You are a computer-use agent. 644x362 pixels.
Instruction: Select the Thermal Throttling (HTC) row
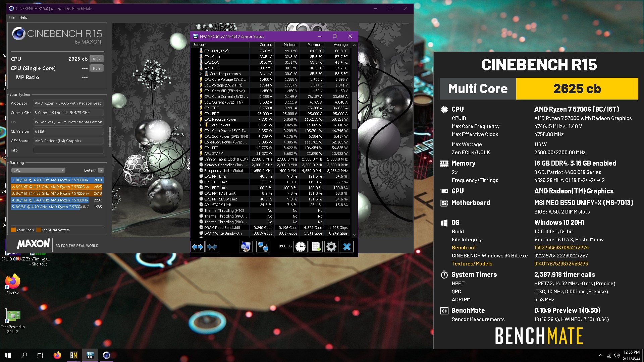[x=270, y=210]
